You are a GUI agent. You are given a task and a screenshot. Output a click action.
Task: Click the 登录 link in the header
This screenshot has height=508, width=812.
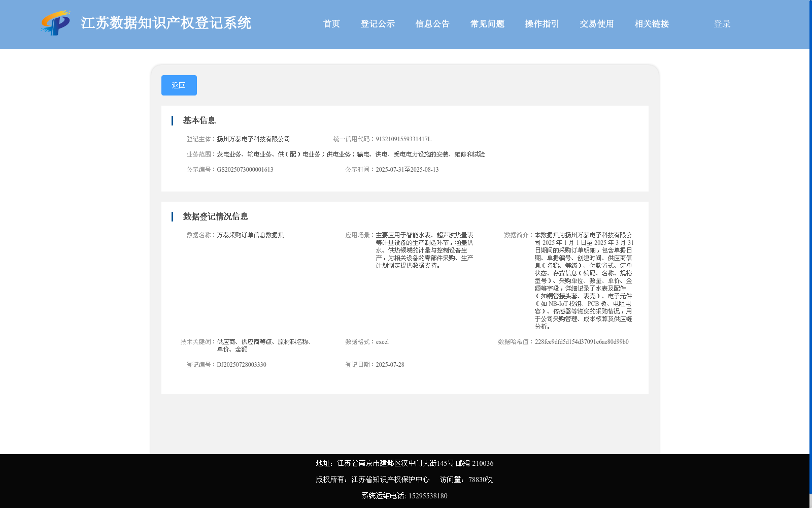722,24
